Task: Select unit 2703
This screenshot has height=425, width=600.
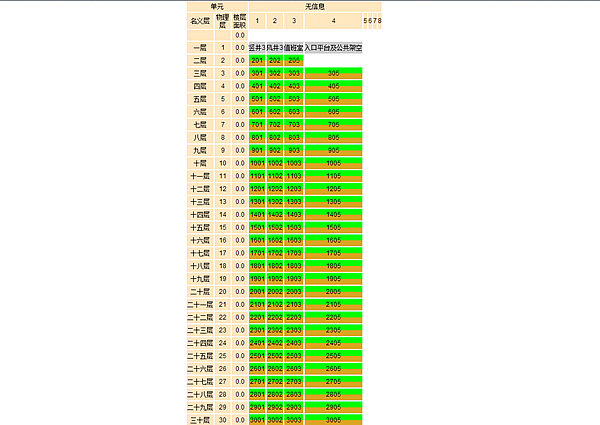Action: coord(293,382)
